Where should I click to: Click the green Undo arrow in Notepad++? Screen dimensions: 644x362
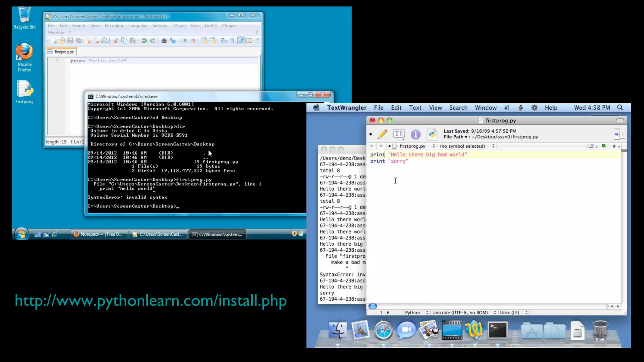pyautogui.click(x=144, y=40)
